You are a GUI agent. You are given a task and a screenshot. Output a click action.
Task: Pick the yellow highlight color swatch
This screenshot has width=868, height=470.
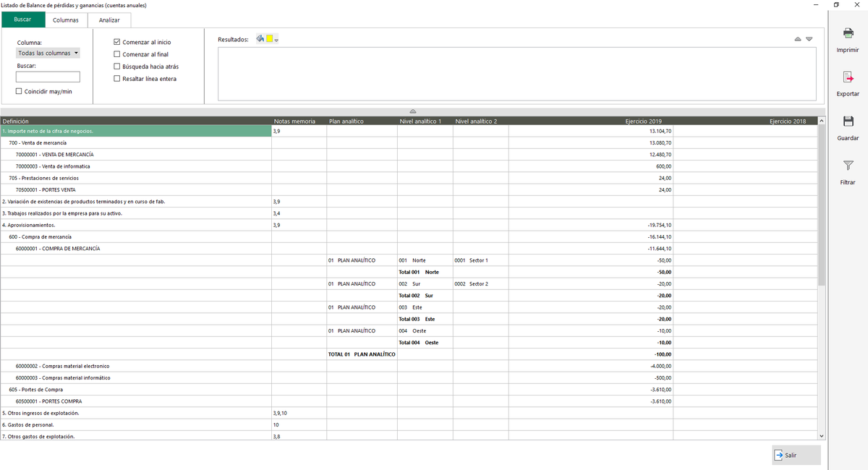(x=270, y=39)
